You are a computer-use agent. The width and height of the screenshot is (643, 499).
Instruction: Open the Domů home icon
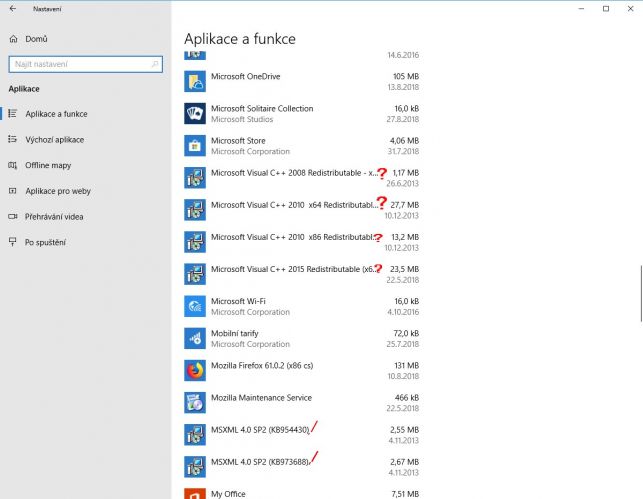point(14,39)
